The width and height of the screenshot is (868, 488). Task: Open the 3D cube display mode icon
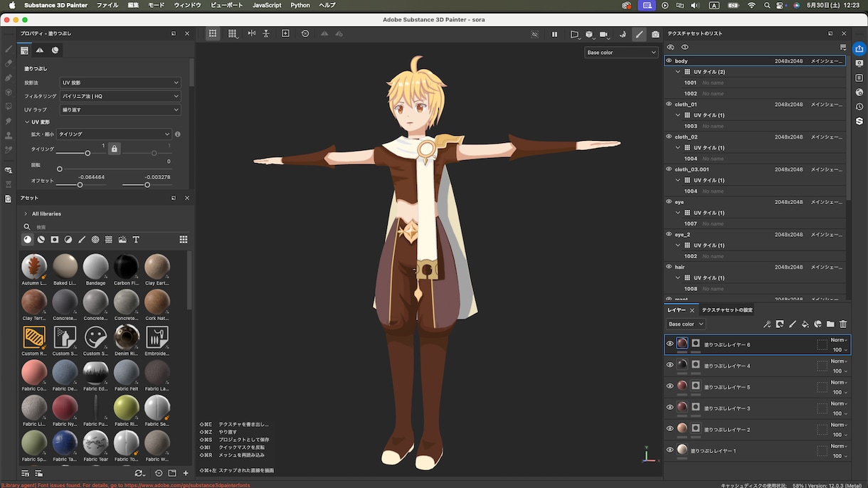point(589,34)
